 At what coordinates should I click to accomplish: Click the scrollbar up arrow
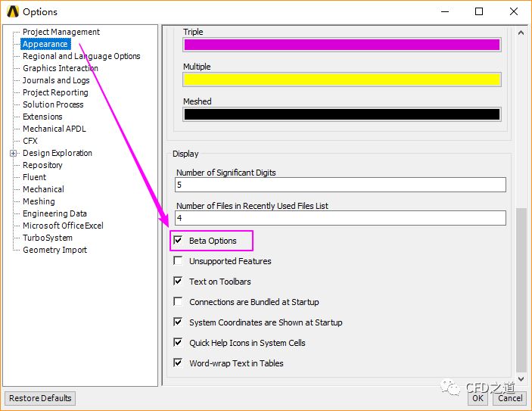click(x=521, y=33)
